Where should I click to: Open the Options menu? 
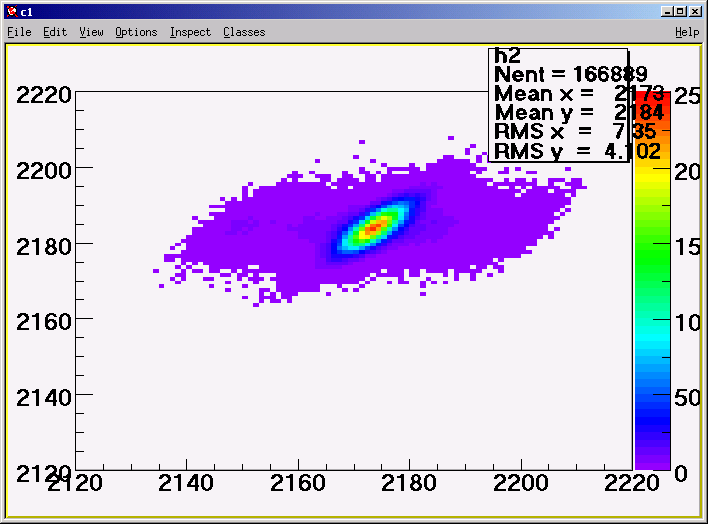click(x=136, y=32)
